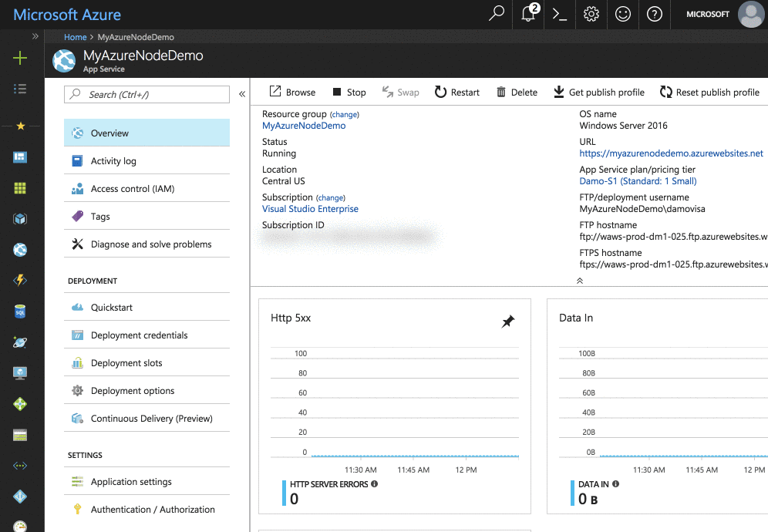Collapse the resource menu panel
The image size is (768, 532).
pyautogui.click(x=242, y=94)
